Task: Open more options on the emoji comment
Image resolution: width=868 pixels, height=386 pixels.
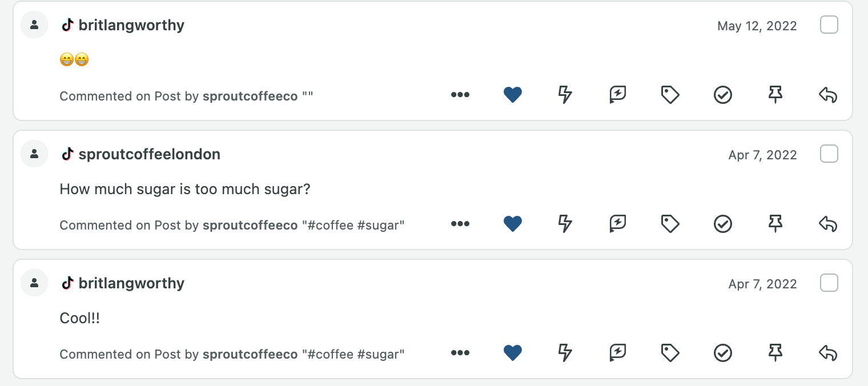Action: [x=460, y=95]
